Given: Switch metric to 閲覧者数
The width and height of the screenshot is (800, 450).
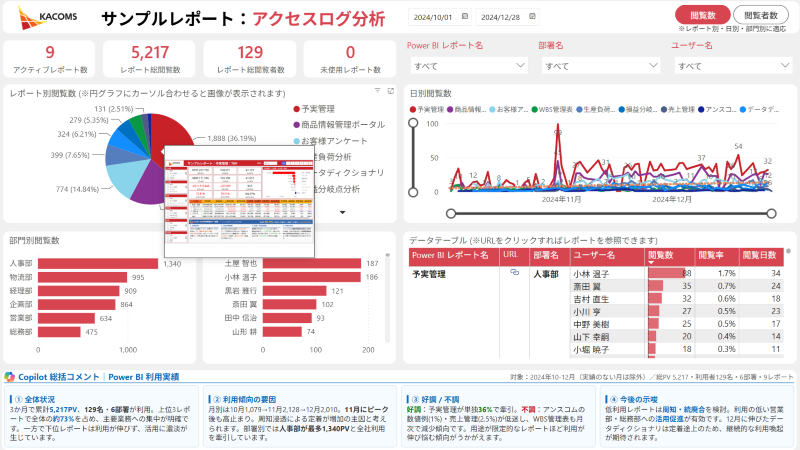Looking at the screenshot, I should (x=761, y=15).
